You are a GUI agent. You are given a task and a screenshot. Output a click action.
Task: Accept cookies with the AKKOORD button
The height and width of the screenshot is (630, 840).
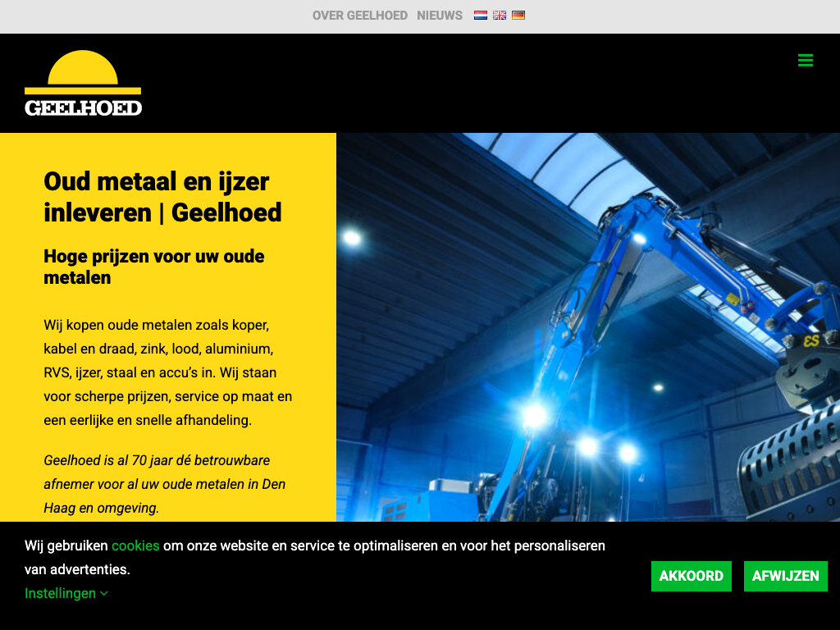coord(691,576)
